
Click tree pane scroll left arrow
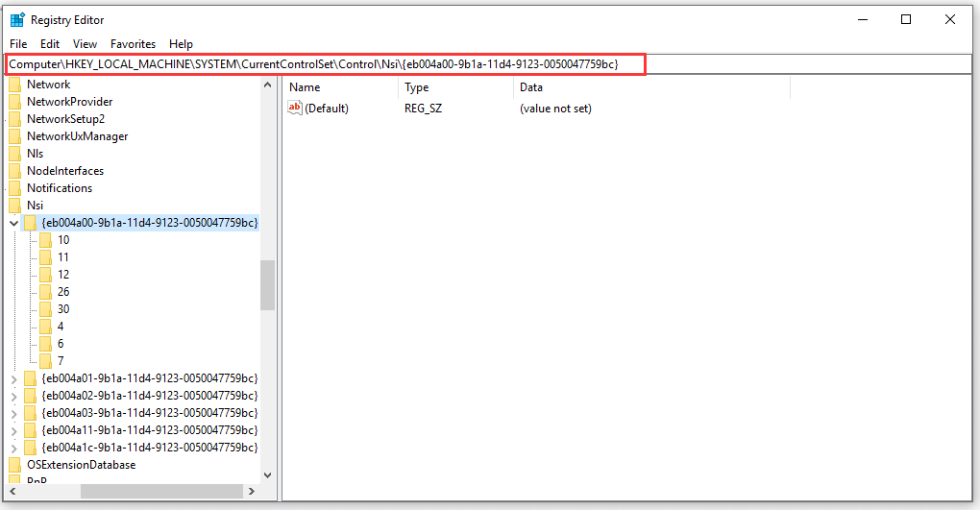tap(12, 491)
